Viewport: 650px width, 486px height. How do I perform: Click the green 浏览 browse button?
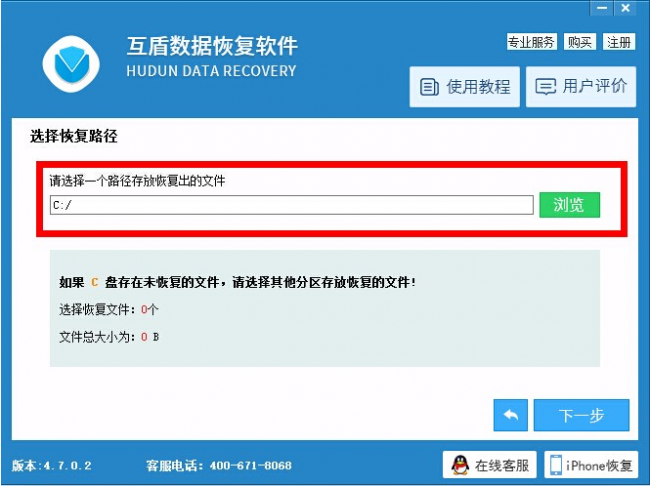coord(569,204)
